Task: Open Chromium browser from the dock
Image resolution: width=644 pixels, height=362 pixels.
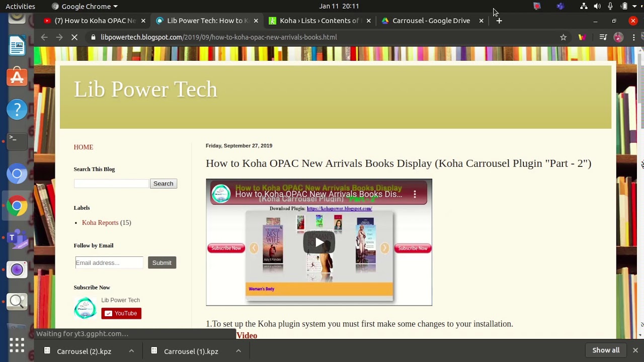Action: (17, 174)
